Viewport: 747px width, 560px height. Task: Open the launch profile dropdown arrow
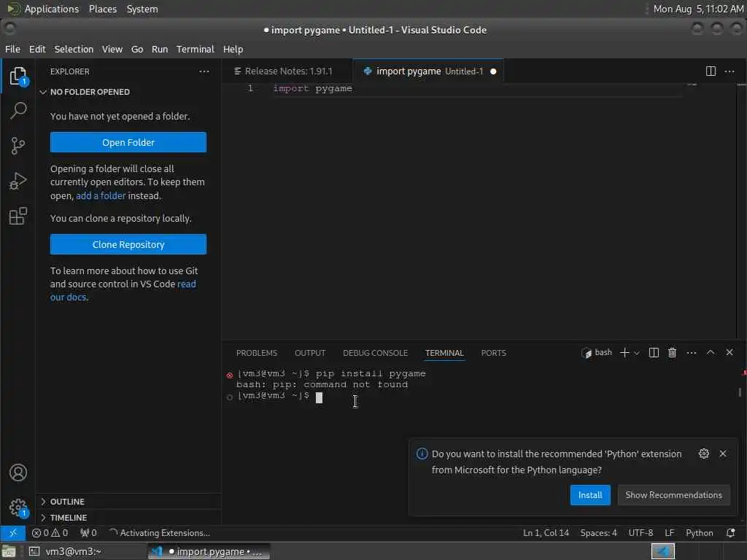point(637,353)
